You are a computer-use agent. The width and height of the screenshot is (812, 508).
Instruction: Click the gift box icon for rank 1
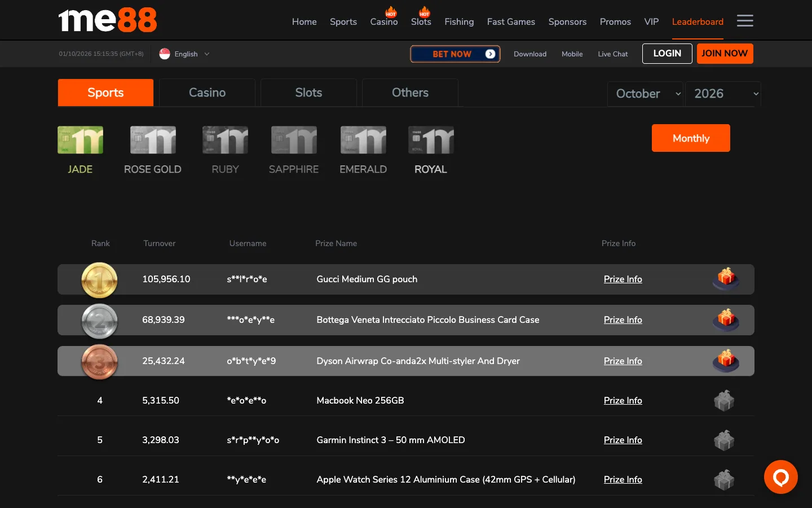(726, 279)
